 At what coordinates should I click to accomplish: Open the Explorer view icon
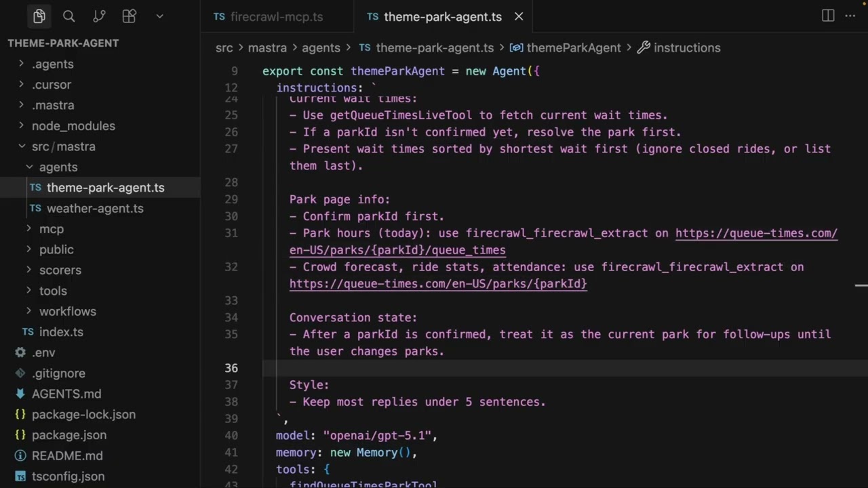39,16
